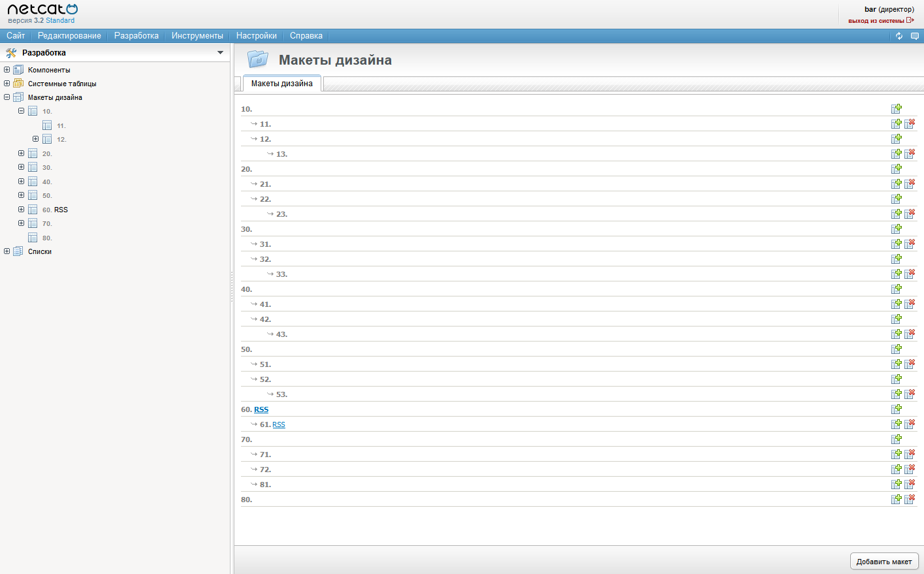Open the Разработка menu in the top bar
Image resolution: width=924 pixels, height=574 pixels.
(x=136, y=36)
